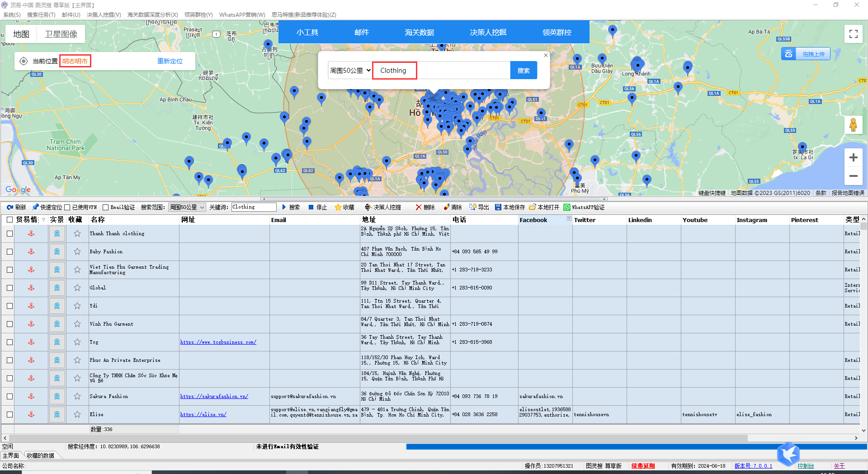Open the 搜索范围 combo box in toolbar
Image resolution: width=868 pixels, height=474 pixels.
(x=187, y=207)
